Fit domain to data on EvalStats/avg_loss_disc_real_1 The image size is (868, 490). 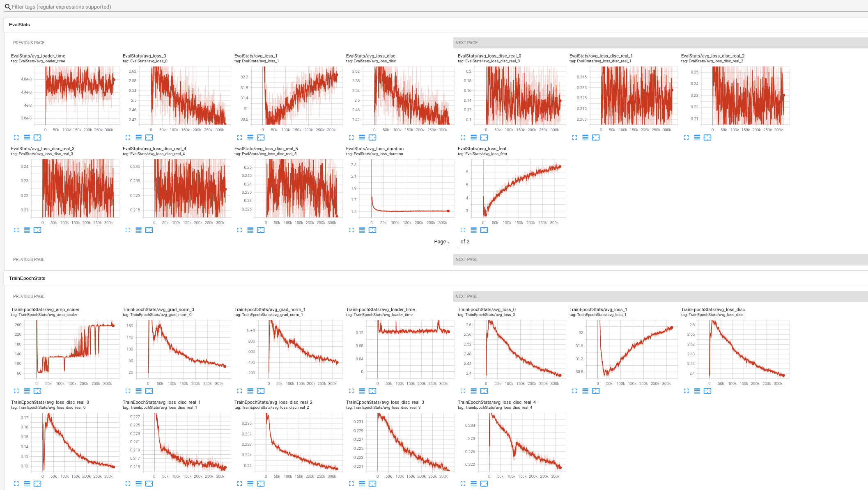[596, 137]
